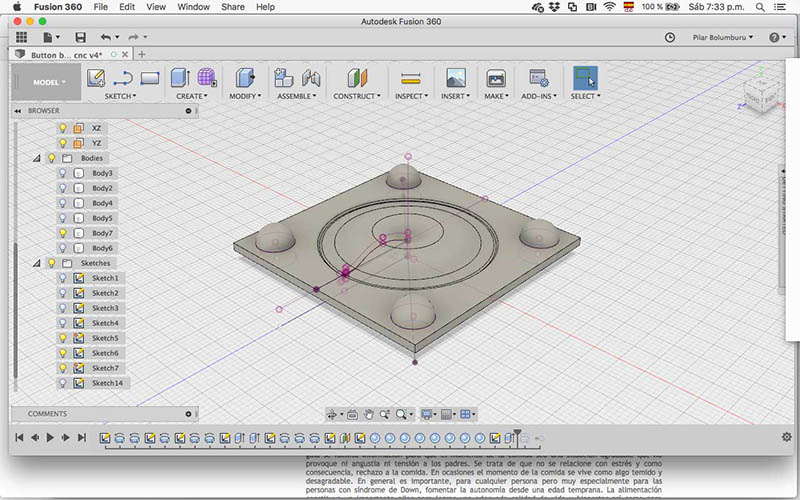Open the Edit menu
Viewport: 800px width, 500px height.
click(127, 7)
